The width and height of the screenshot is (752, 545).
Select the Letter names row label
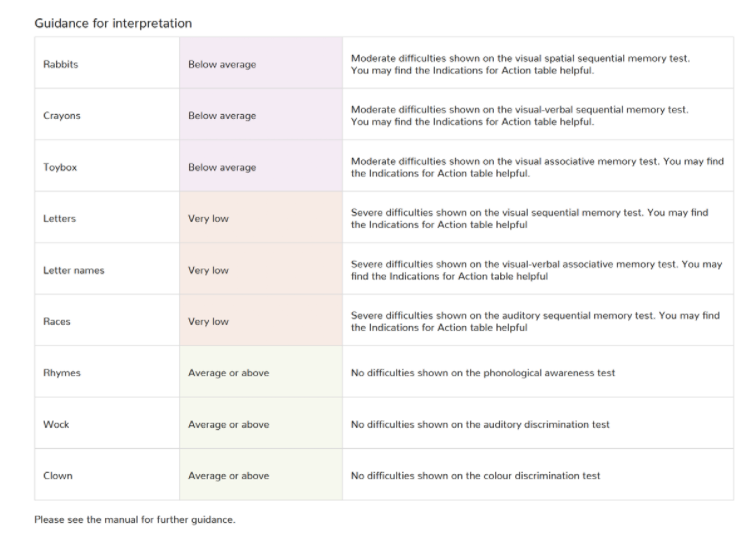[73, 270]
